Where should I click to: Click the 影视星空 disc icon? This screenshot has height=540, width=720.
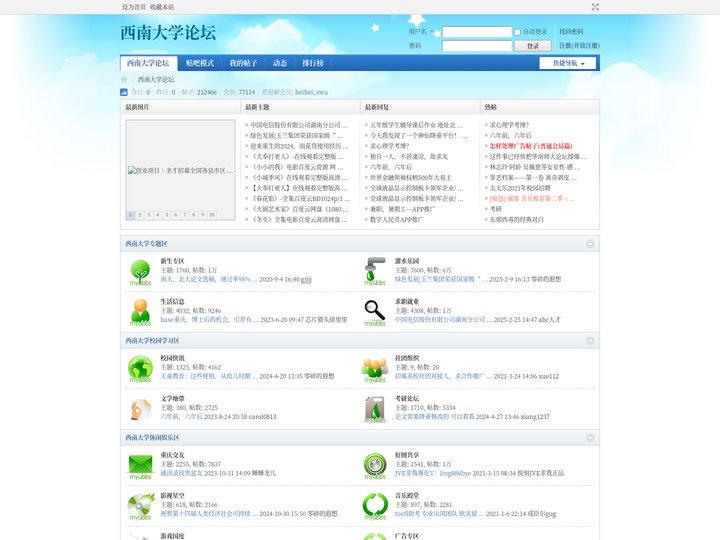[141, 506]
